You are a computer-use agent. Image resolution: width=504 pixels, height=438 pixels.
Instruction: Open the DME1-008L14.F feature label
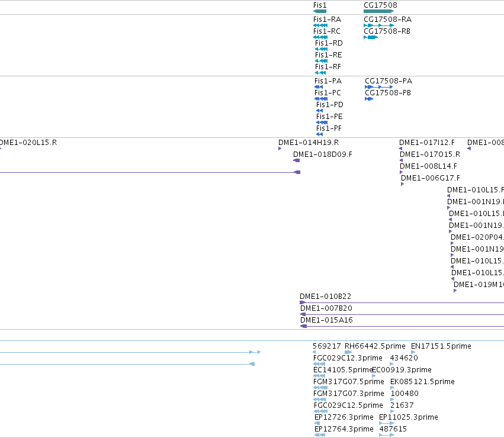[428, 166]
